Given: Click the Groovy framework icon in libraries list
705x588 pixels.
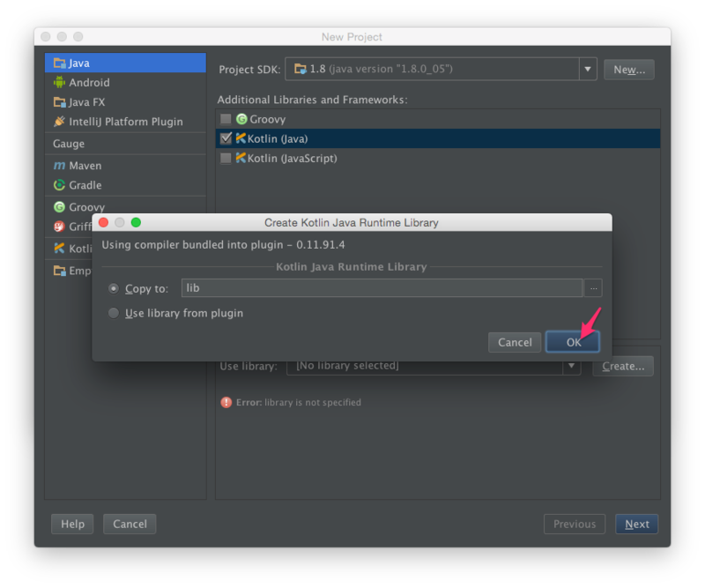Looking at the screenshot, I should point(241,119).
